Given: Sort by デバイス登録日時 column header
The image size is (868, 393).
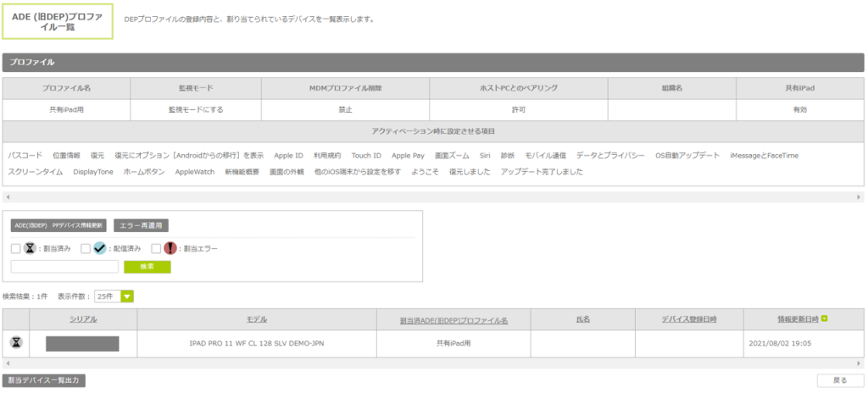Looking at the screenshot, I should coord(689,319).
